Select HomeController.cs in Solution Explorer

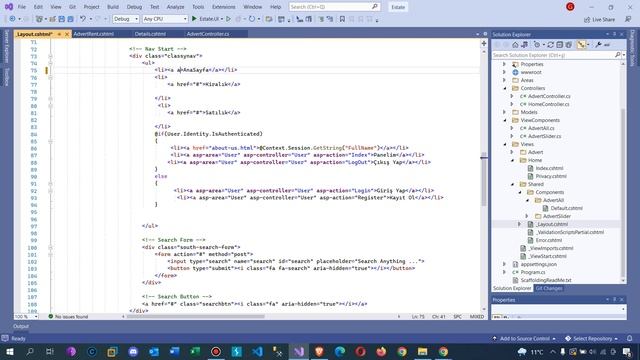[548, 104]
